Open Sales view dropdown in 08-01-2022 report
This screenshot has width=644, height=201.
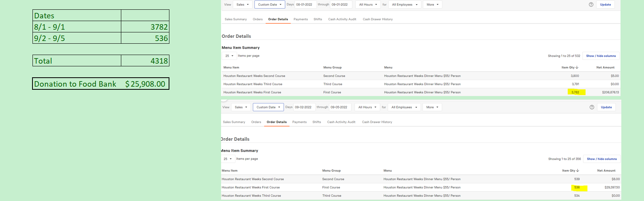pyautogui.click(x=243, y=5)
